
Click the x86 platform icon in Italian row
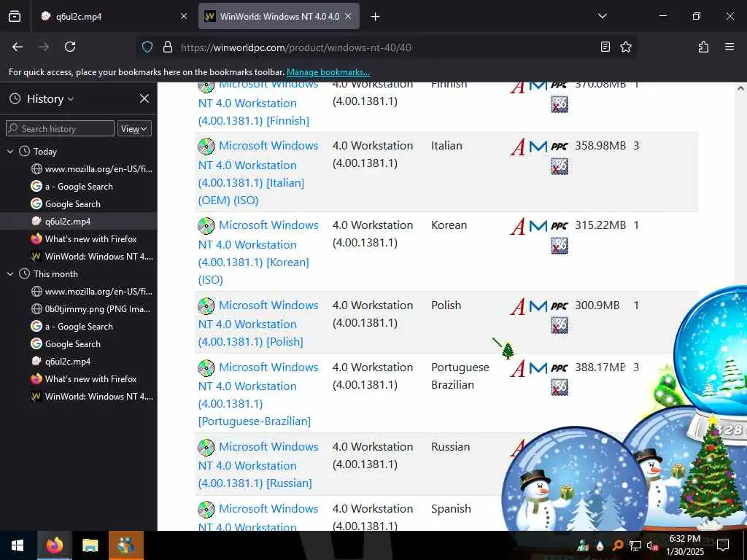[x=560, y=166]
